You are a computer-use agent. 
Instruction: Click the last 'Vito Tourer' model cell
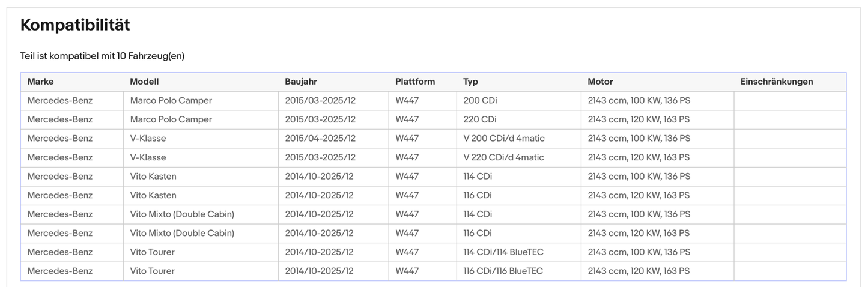[153, 271]
